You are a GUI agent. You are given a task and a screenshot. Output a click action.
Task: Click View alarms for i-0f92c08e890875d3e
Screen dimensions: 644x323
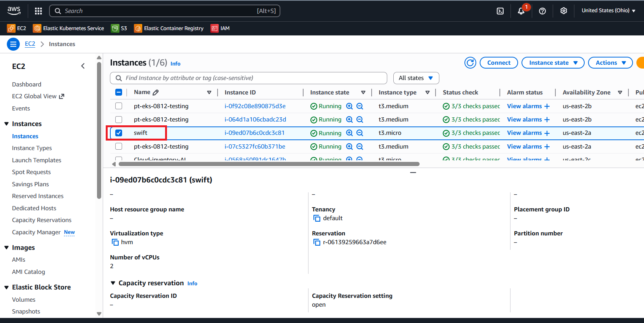524,106
